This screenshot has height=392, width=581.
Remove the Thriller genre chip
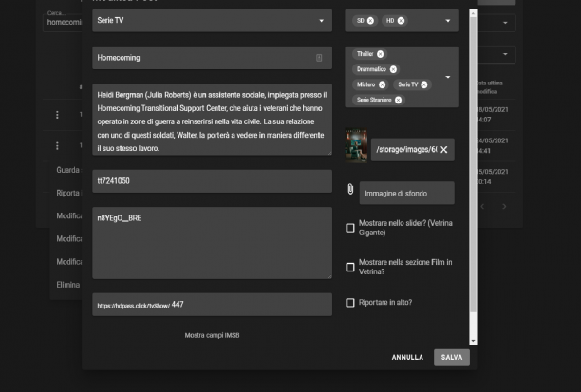380,54
